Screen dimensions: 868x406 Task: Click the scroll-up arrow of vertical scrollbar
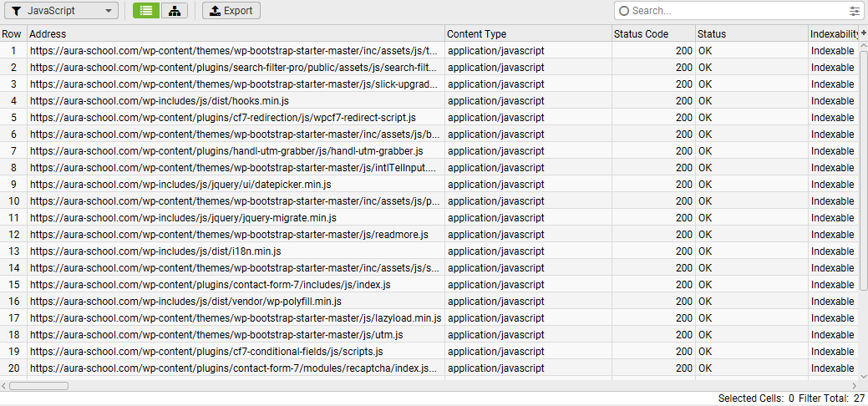864,45
